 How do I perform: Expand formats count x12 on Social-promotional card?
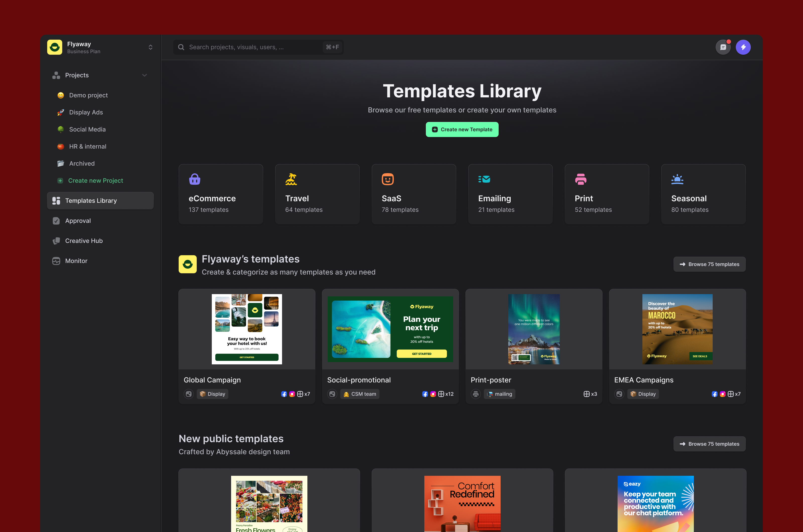click(445, 394)
